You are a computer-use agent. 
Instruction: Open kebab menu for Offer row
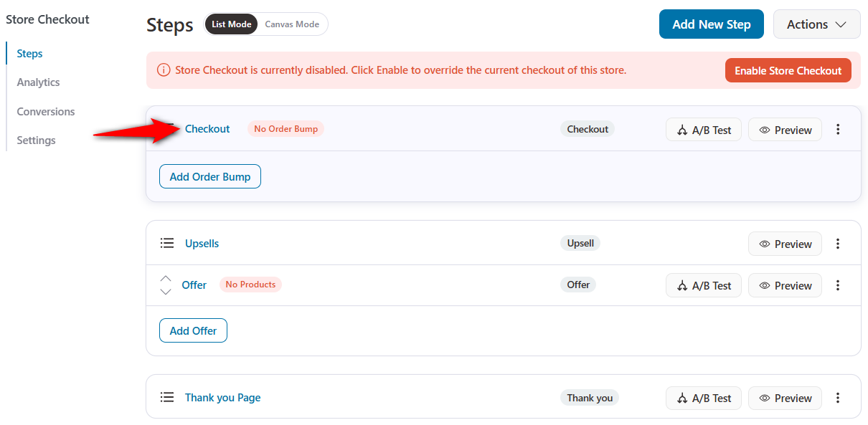pos(838,285)
